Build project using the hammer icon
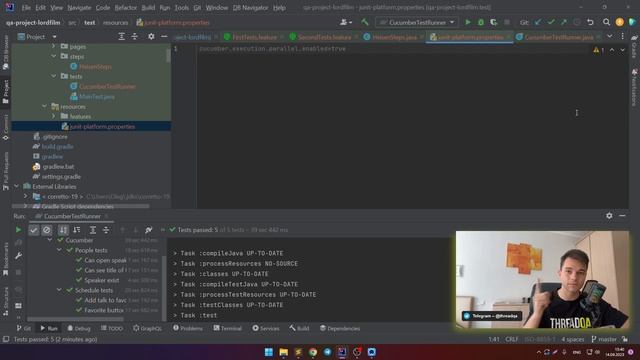Viewport: 640px width, 360px height. 365,22
